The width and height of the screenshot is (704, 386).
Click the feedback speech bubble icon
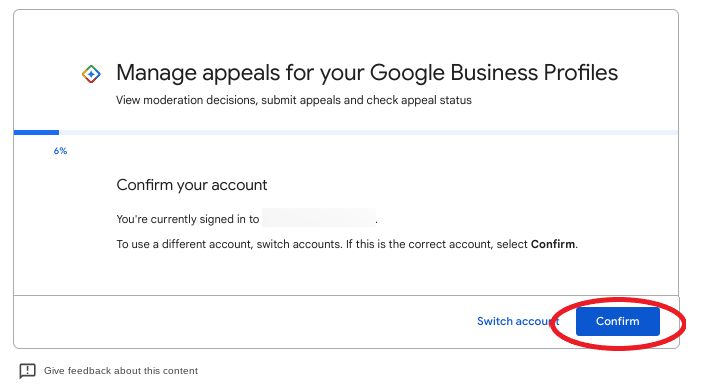point(27,371)
